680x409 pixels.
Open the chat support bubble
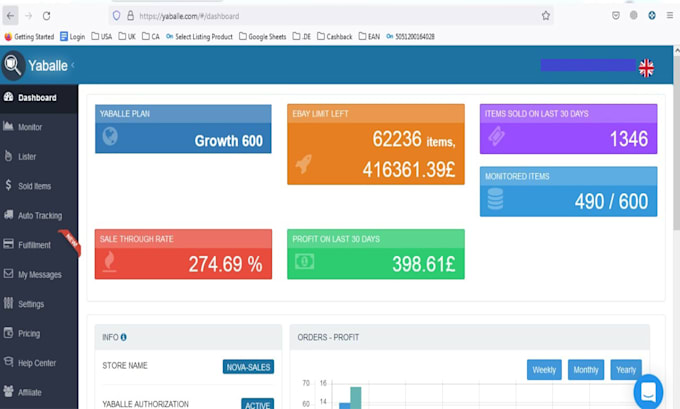(x=648, y=392)
